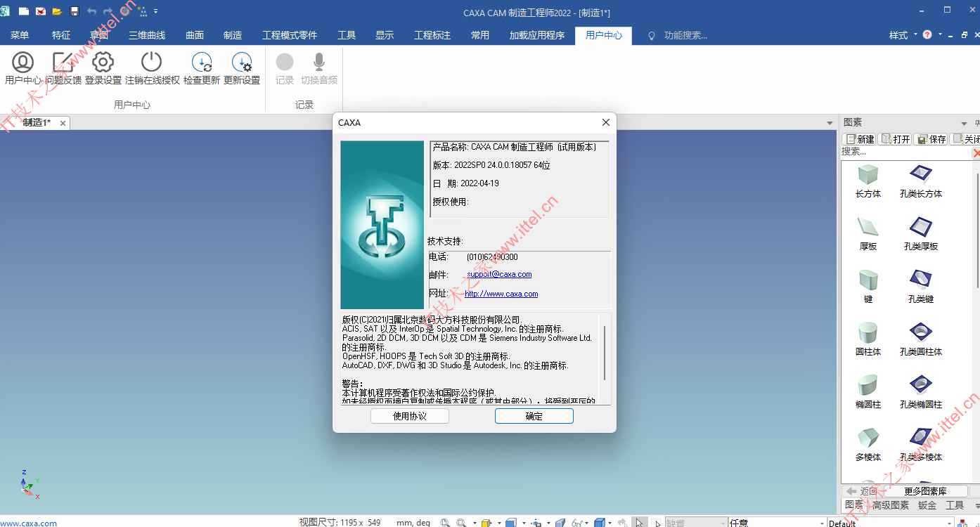Viewport: 980px width, 527px height.
Task: Expand the 图素 panel options arrow
Action: click(964, 124)
